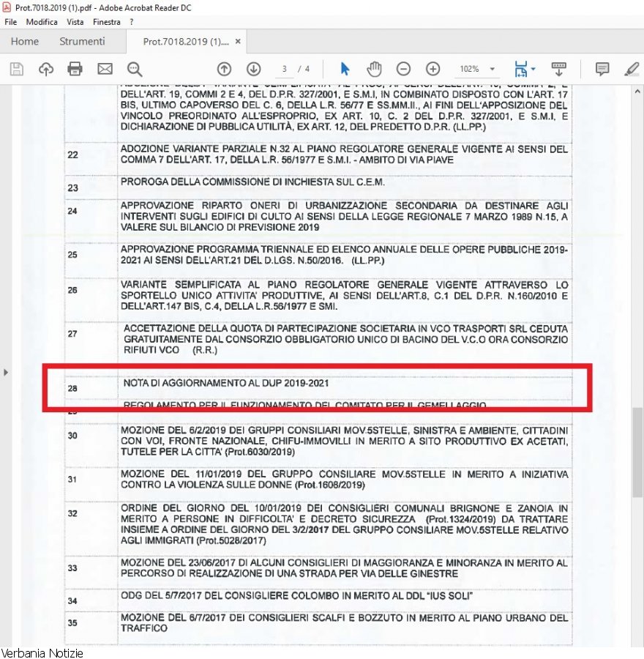Go to the next page arrow
This screenshot has width=644, height=659.
[254, 69]
